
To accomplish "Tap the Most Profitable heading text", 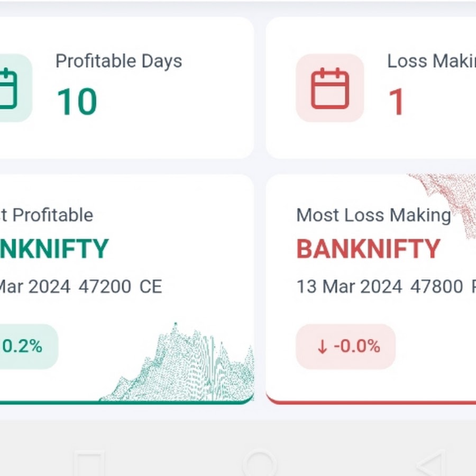I will click(47, 216).
